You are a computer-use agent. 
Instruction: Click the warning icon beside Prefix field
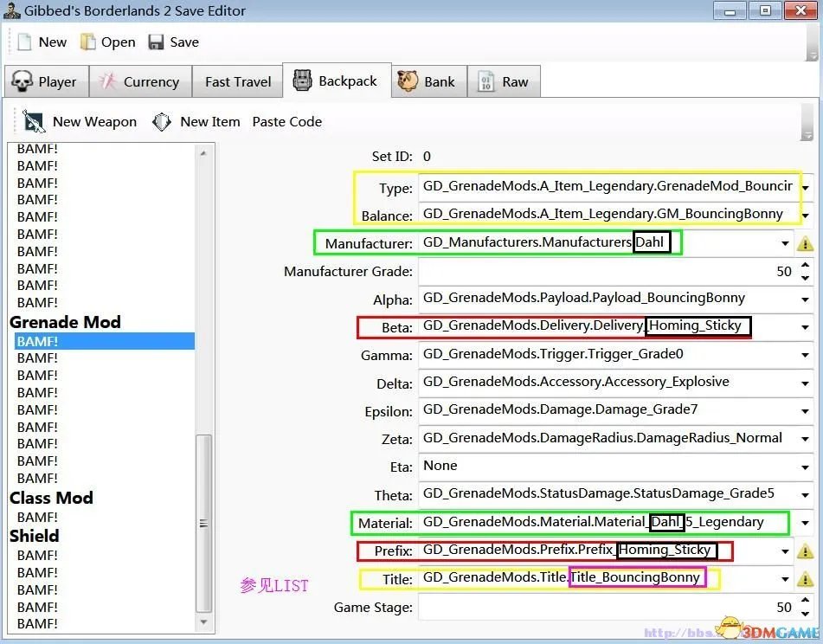tap(804, 551)
